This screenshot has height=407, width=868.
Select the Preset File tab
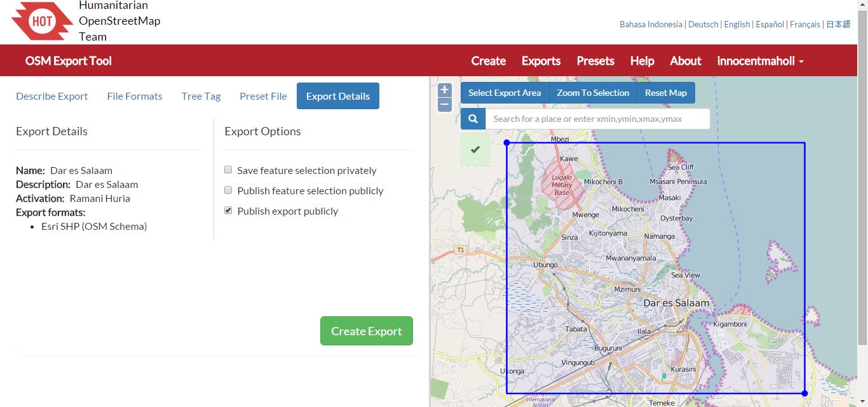coord(263,96)
